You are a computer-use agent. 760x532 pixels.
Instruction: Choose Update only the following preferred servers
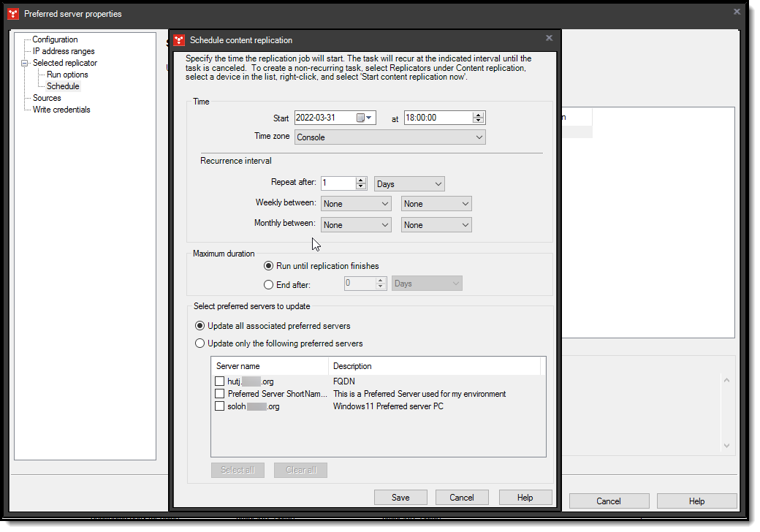(x=199, y=343)
